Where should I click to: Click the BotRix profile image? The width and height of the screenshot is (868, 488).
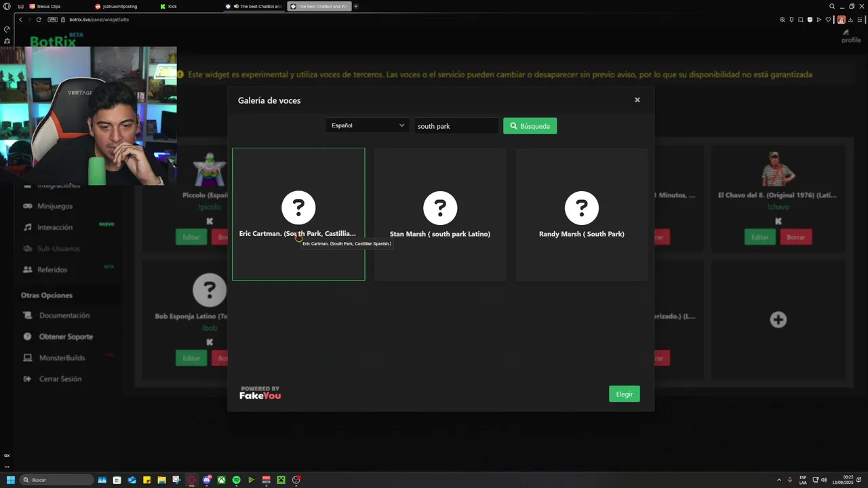click(850, 37)
